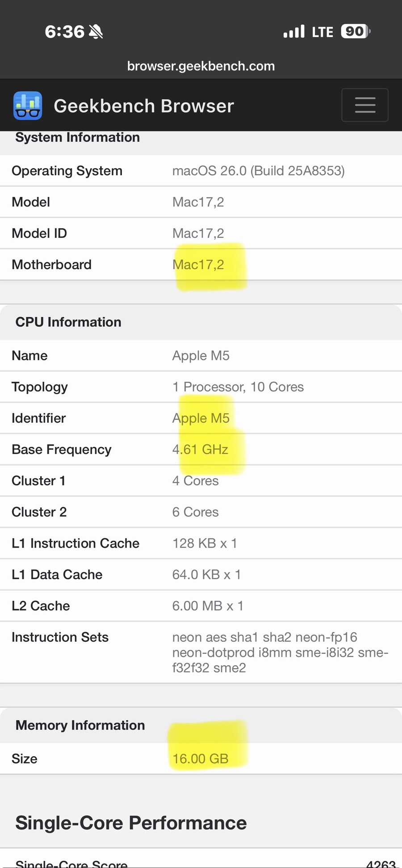Tap the LTE network indicator
This screenshot has height=868, width=402.
322,32
